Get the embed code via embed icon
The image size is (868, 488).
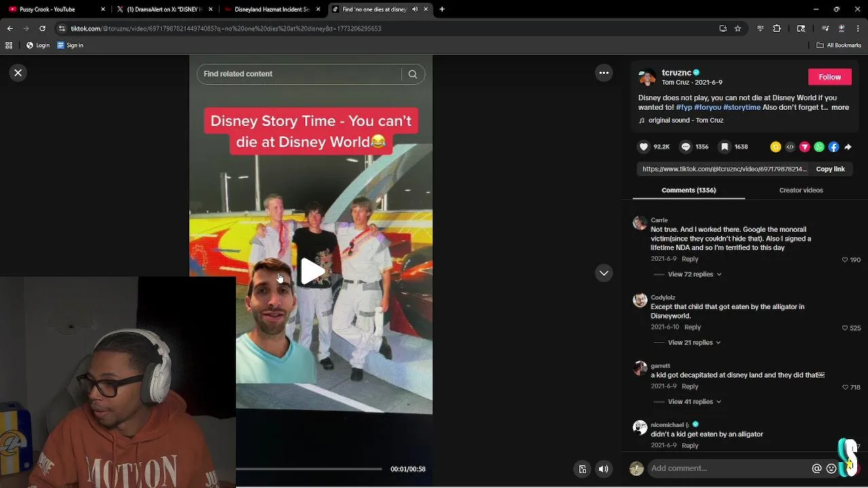click(790, 146)
